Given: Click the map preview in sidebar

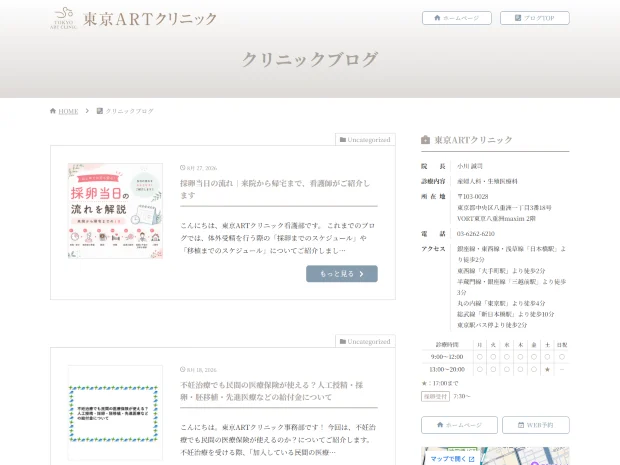Looking at the screenshot, I should 495,456.
